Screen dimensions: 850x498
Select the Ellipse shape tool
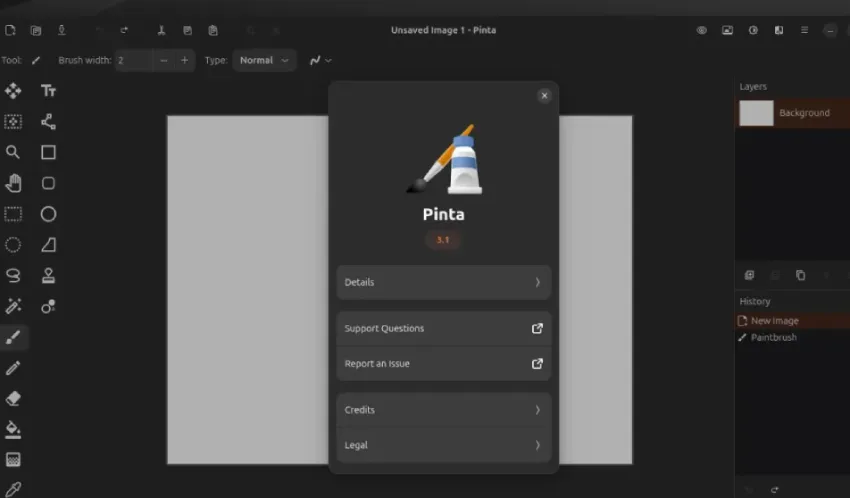point(48,214)
